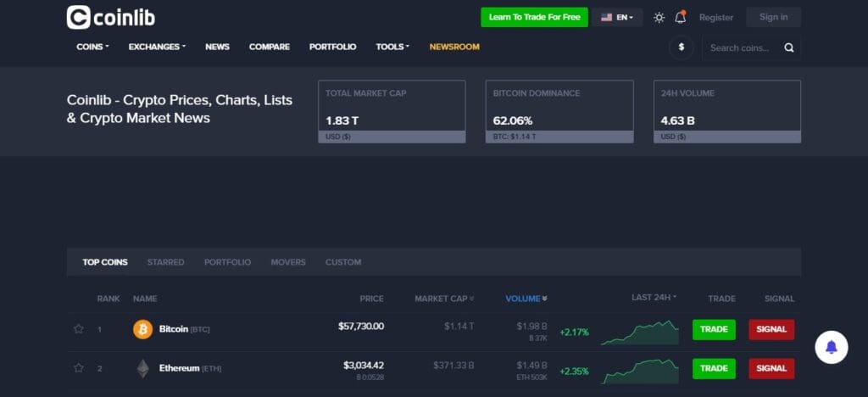This screenshot has height=397, width=868.
Task: Click Bitcoin volume $1.98 B
Action: pos(532,326)
